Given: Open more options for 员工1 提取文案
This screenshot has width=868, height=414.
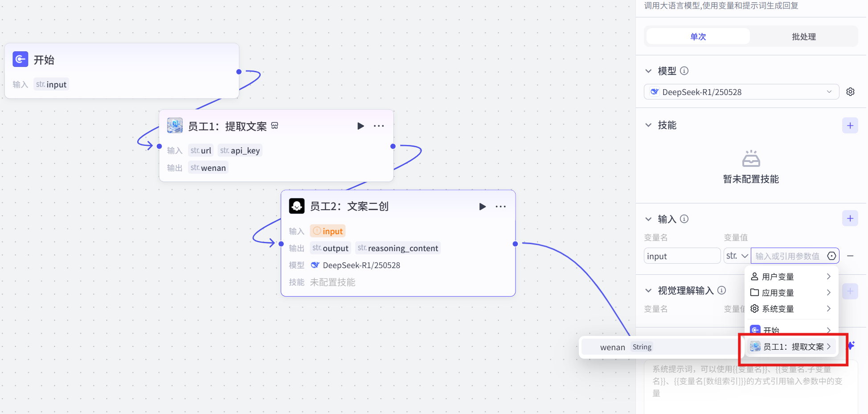Looking at the screenshot, I should (379, 126).
